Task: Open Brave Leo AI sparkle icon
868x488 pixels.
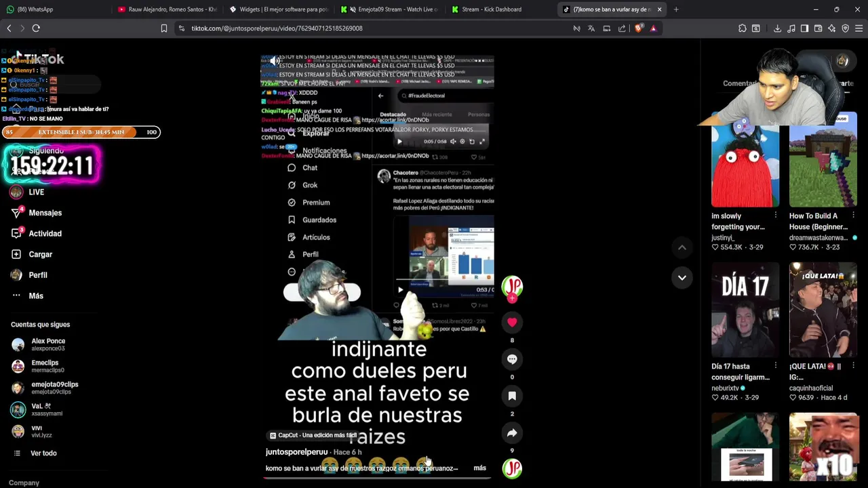Action: [x=832, y=28]
